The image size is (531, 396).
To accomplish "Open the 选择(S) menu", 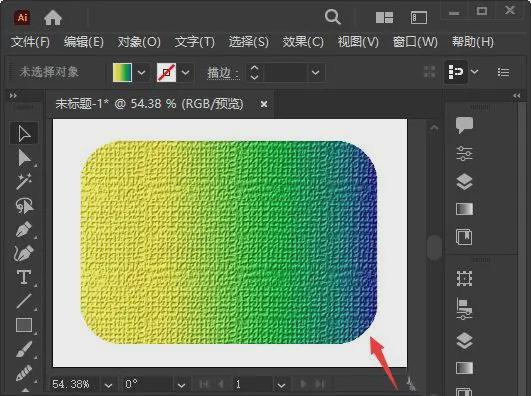I will coord(249,42).
